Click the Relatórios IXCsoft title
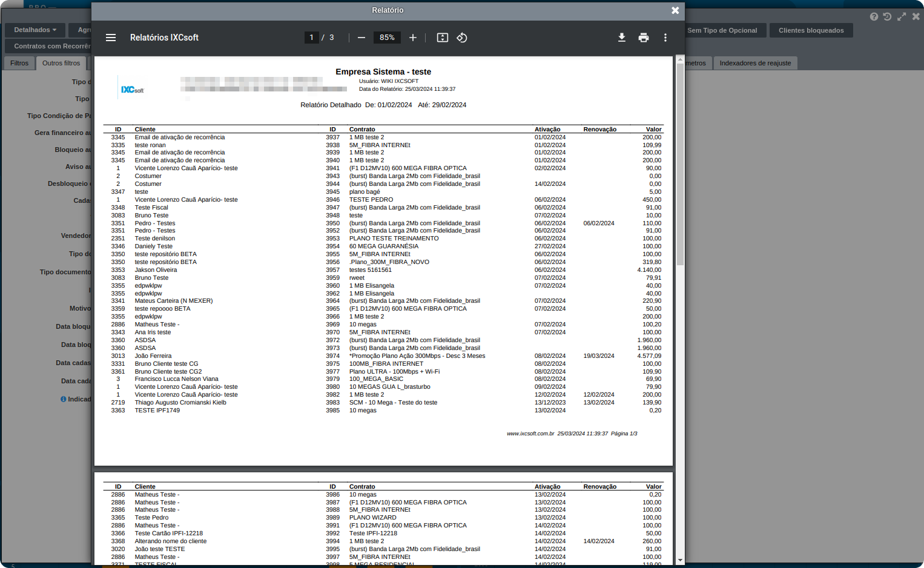The image size is (924, 568). (164, 38)
